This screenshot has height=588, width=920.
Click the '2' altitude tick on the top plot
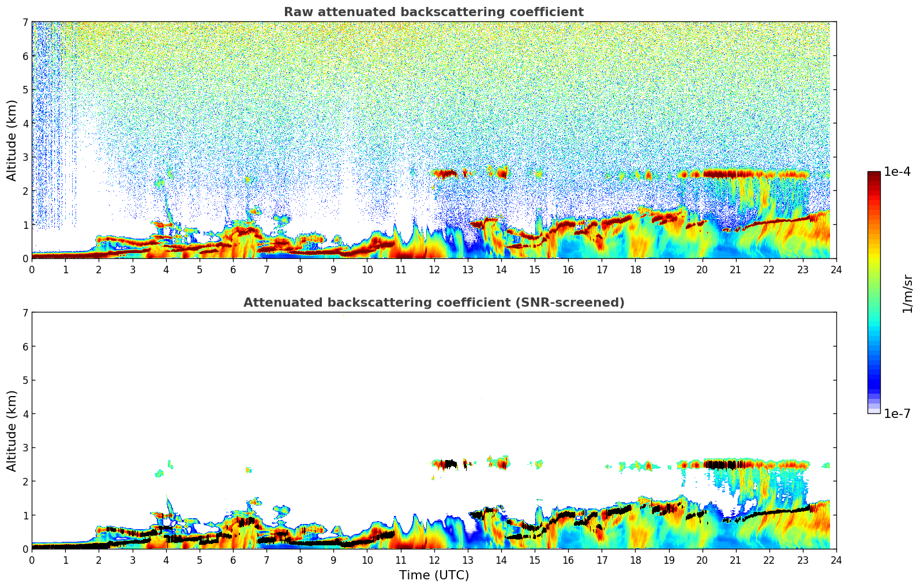(25, 191)
